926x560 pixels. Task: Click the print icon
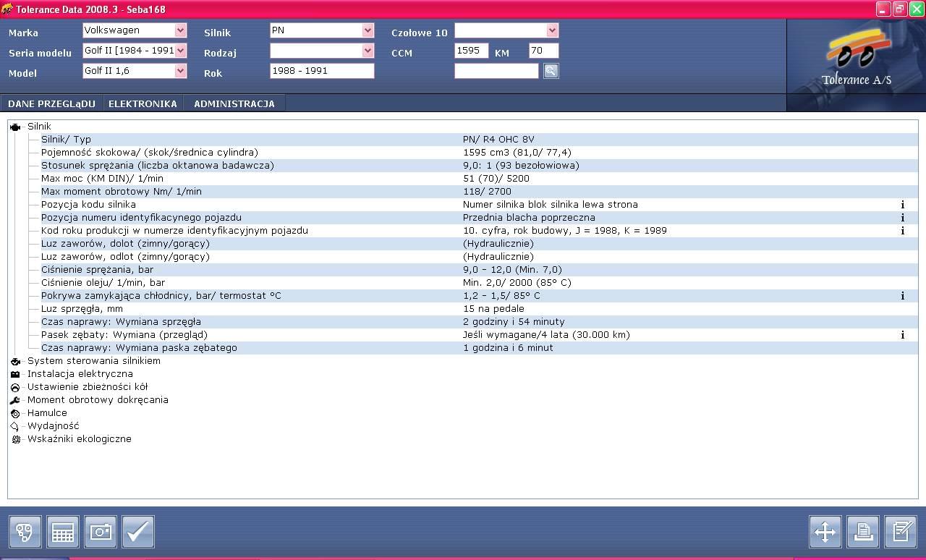coord(863,532)
